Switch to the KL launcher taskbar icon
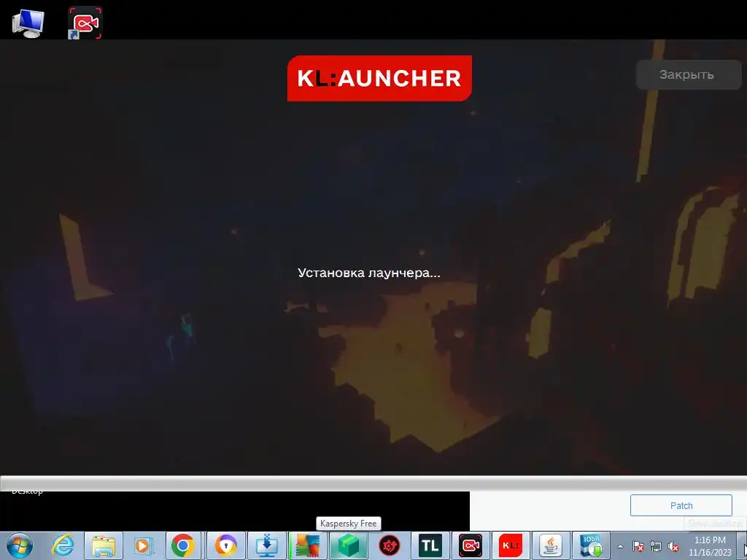Screen dimensions: 747x560 point(511,545)
